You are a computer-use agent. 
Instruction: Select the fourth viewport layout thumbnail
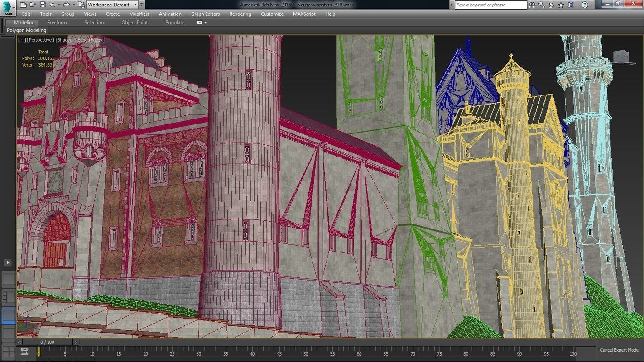pyautogui.click(x=9, y=333)
